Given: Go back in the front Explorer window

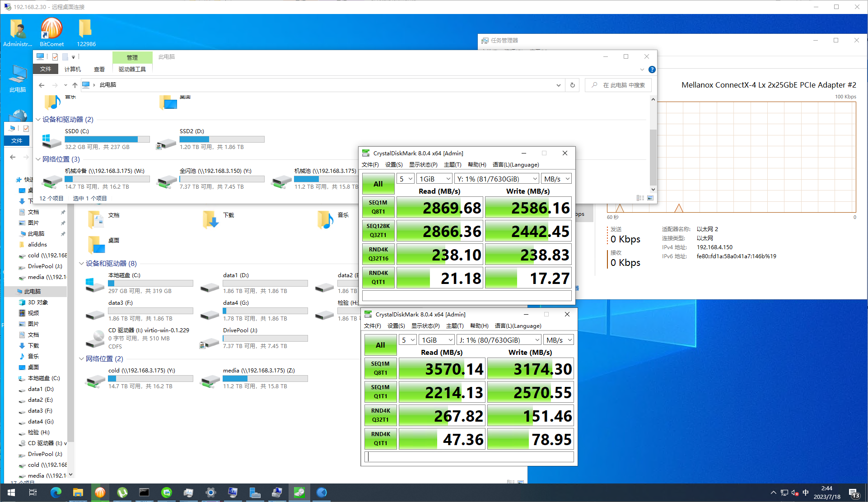Looking at the screenshot, I should [x=42, y=85].
